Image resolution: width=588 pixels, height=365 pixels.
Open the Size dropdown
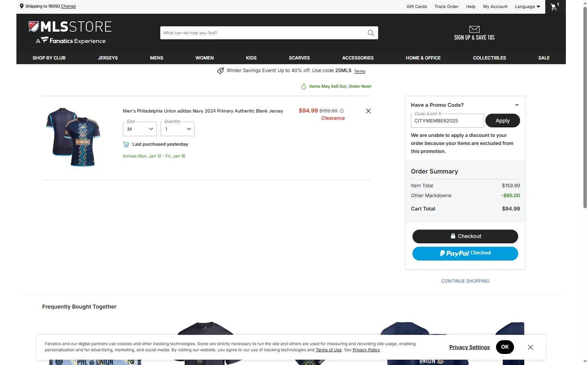[x=140, y=129]
